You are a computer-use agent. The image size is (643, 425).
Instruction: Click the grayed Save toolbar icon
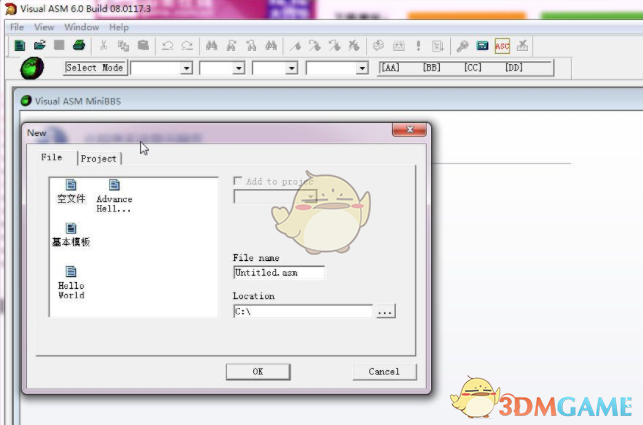59,45
